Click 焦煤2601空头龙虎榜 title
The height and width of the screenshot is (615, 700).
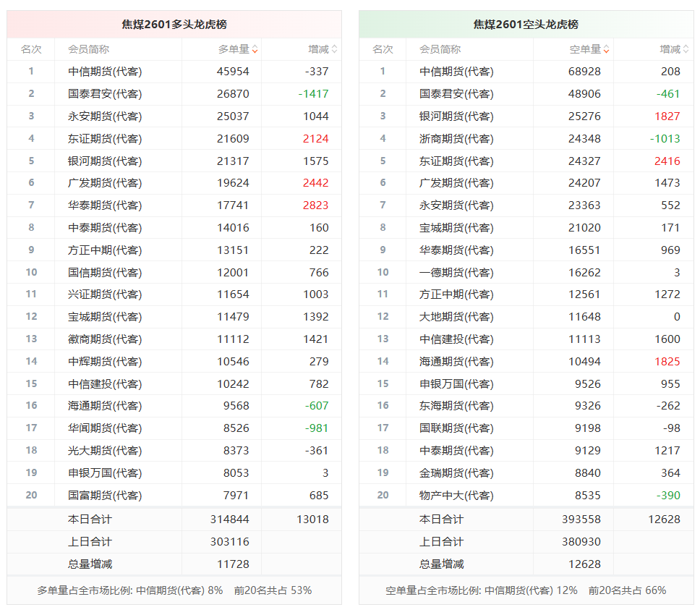[526, 24]
